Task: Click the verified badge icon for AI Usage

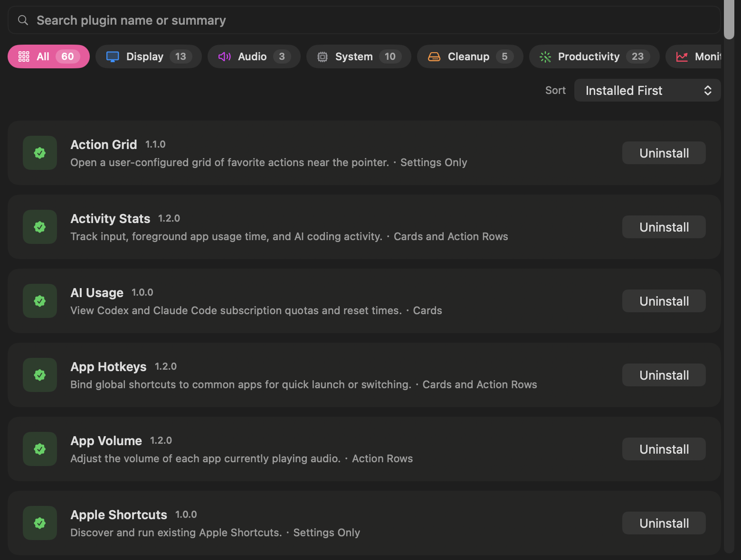Action: click(40, 301)
